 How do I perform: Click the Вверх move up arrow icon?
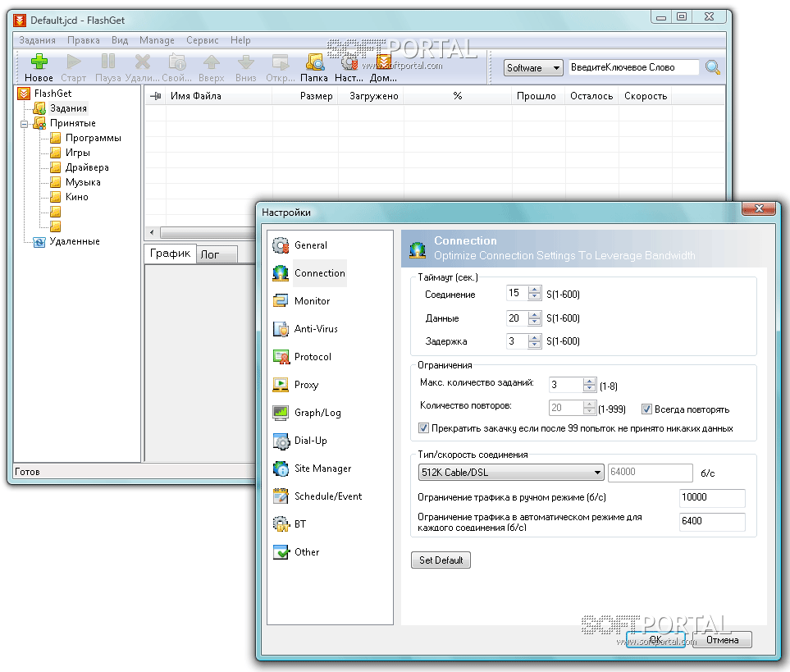[211, 62]
